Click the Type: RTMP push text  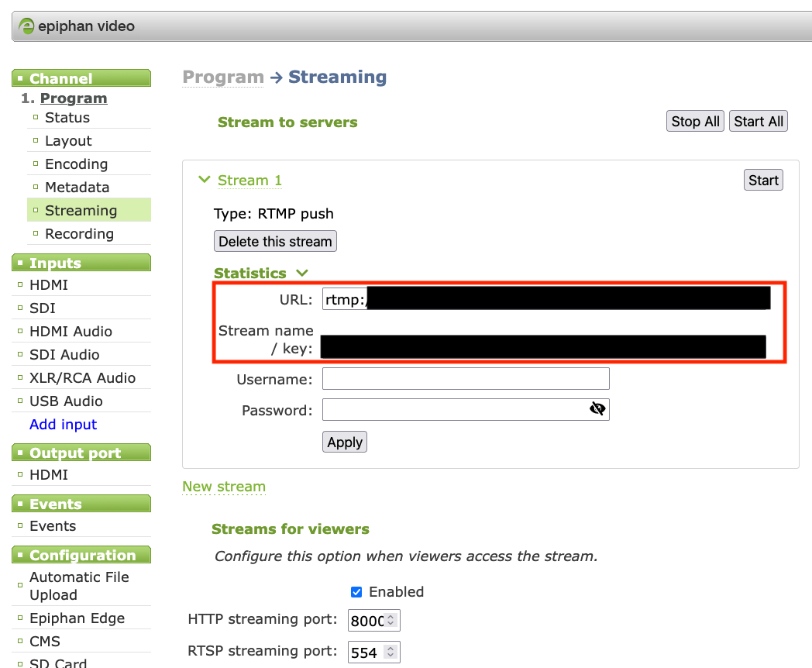(x=274, y=214)
